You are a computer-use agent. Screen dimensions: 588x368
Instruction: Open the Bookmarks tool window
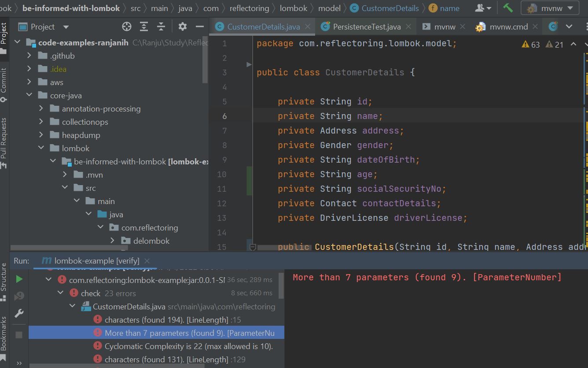tap(4, 338)
